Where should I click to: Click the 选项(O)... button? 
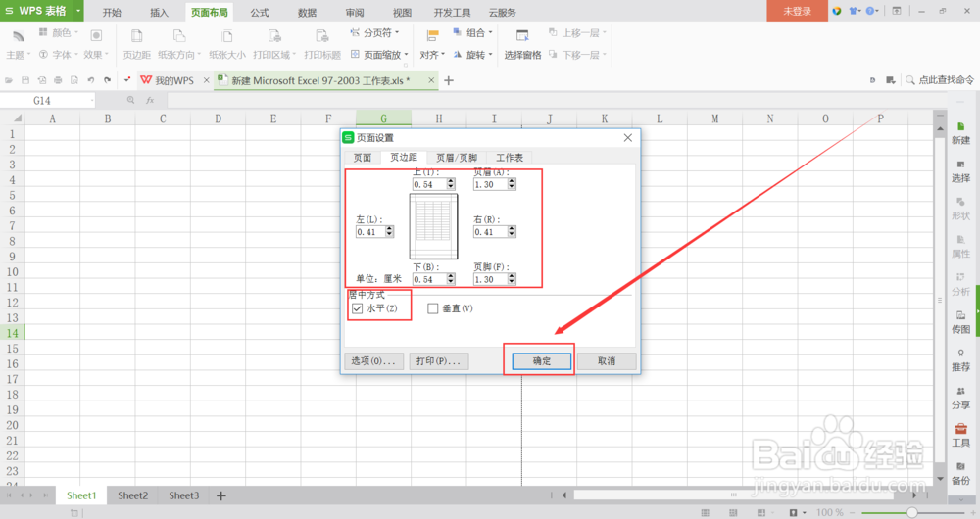tap(373, 361)
